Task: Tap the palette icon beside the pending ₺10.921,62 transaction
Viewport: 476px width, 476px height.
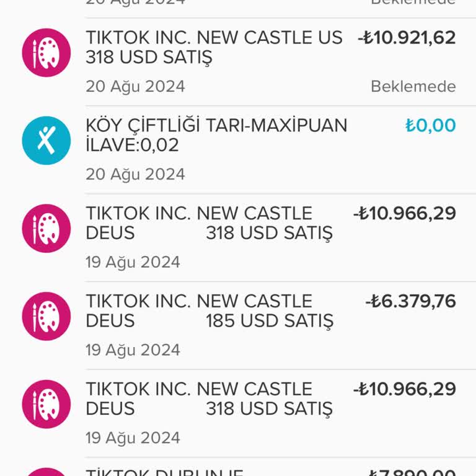Action: click(46, 52)
